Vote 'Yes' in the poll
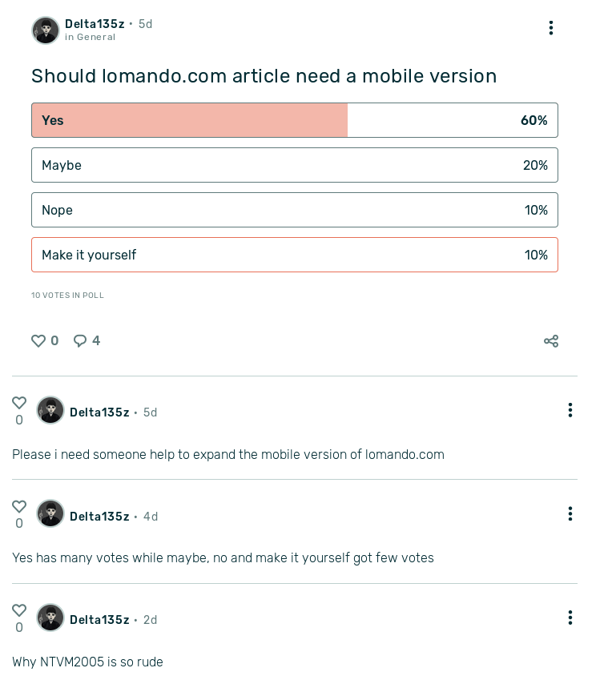 pyautogui.click(x=294, y=120)
